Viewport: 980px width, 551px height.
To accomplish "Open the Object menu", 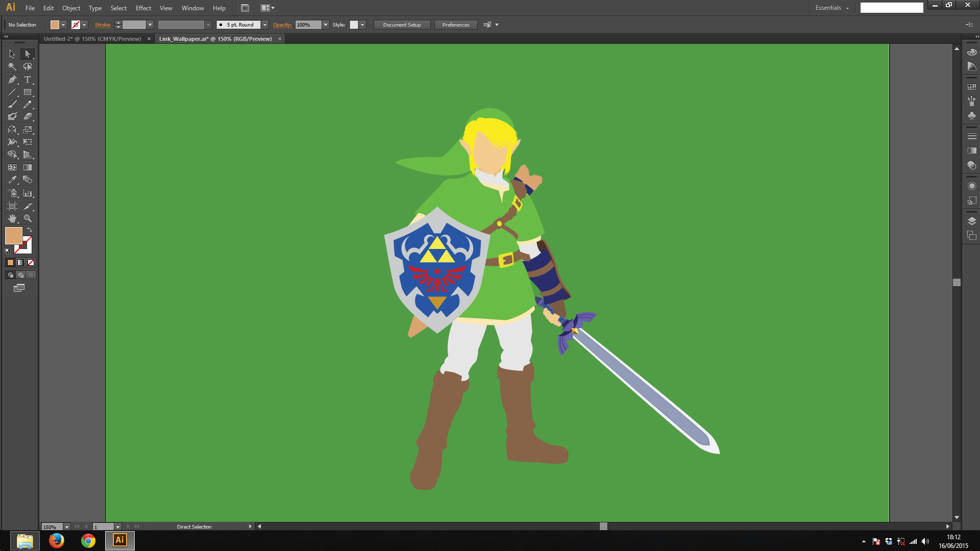I will point(71,8).
